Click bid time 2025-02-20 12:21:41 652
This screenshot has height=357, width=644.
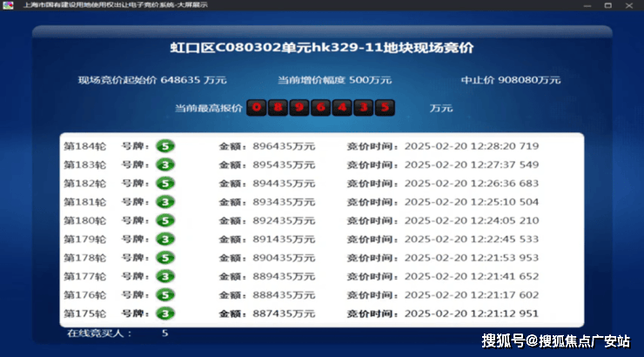coord(472,277)
